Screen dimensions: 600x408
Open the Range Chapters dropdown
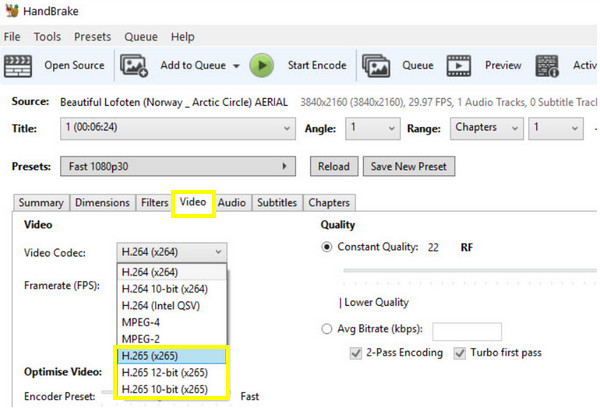pyautogui.click(x=486, y=128)
